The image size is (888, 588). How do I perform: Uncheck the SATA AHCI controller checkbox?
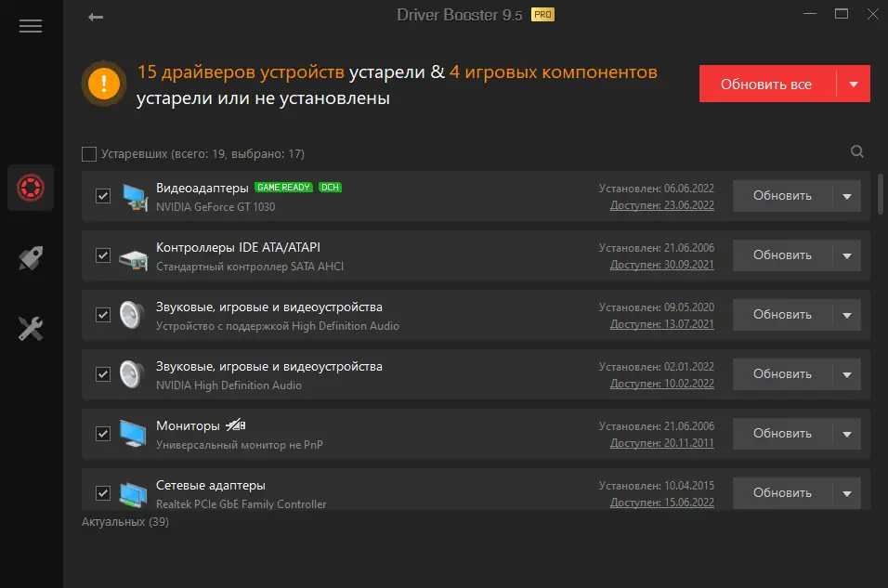103,255
